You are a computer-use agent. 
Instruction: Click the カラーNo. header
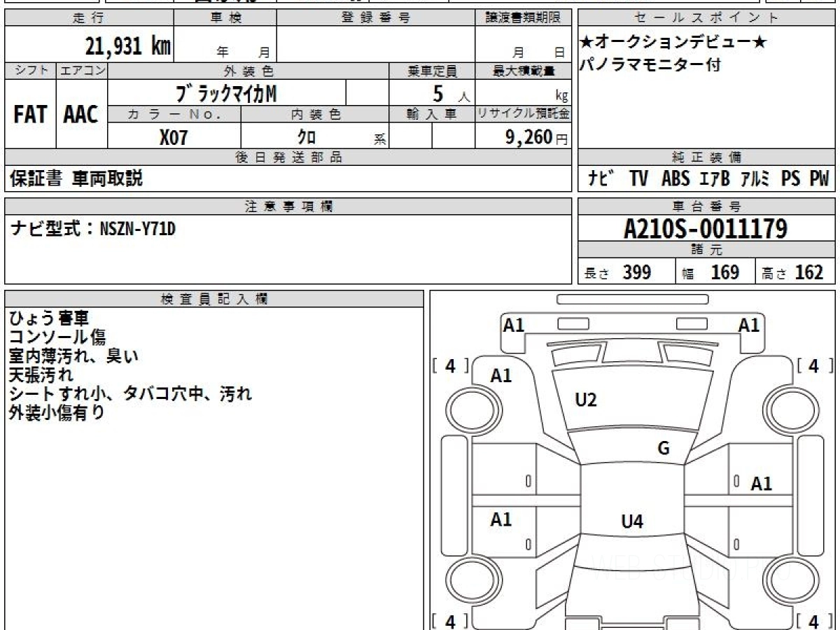tap(174, 114)
